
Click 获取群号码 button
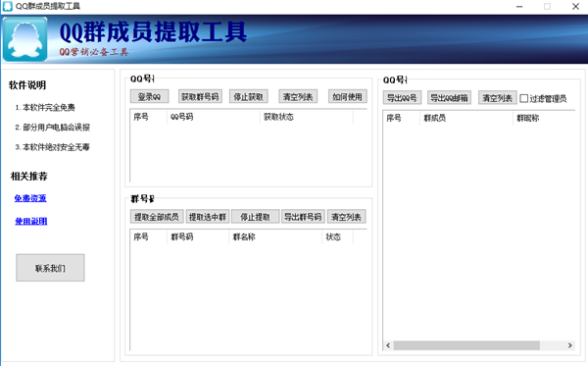pos(200,96)
